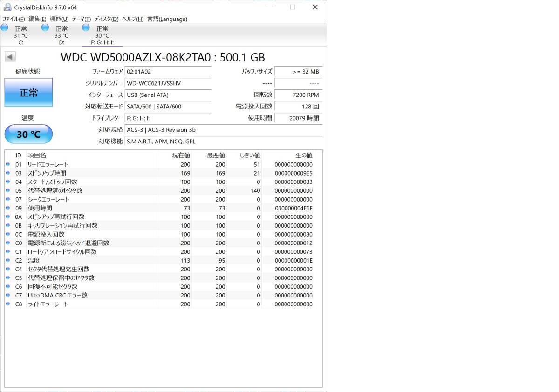Select the 回復不可能セクタ数 row

(159, 287)
